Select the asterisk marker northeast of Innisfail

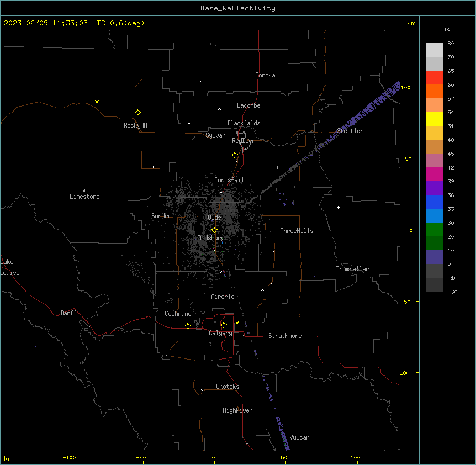pyautogui.click(x=277, y=167)
